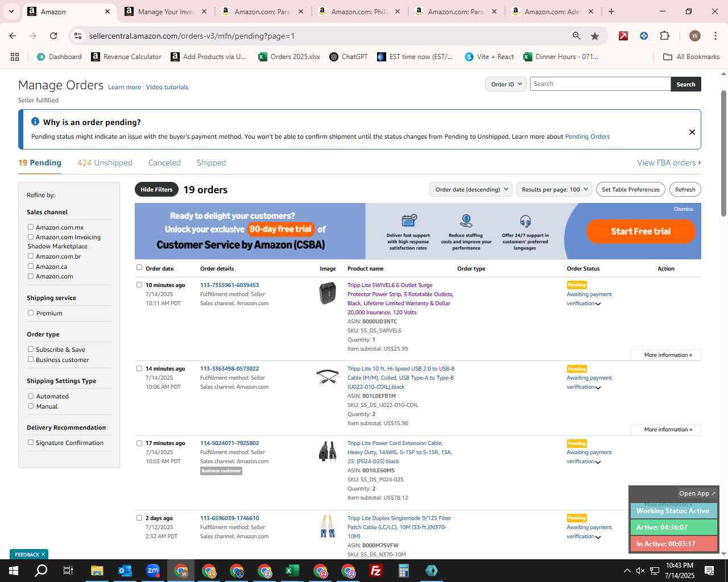This screenshot has height=582, width=728.
Task: Select the Premium shipping service radio
Action: [31, 313]
